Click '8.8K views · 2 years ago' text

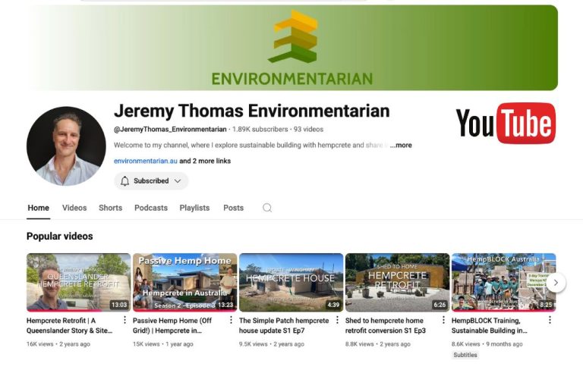[x=378, y=344]
